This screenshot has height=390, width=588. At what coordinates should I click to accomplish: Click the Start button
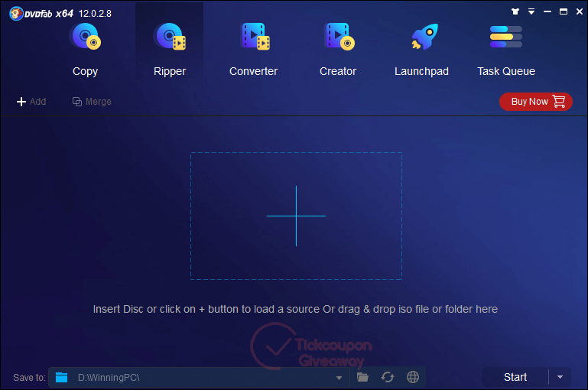click(x=515, y=377)
